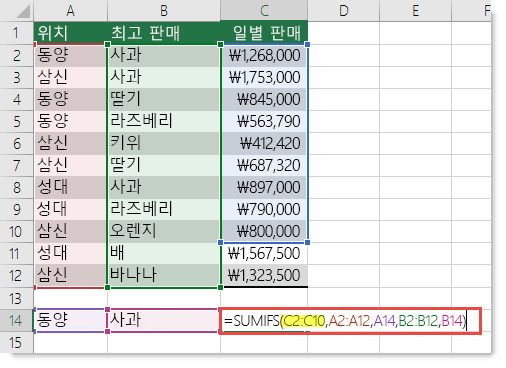Click header cell 최고 판매
This screenshot has width=506, height=368.
pyautogui.click(x=164, y=33)
